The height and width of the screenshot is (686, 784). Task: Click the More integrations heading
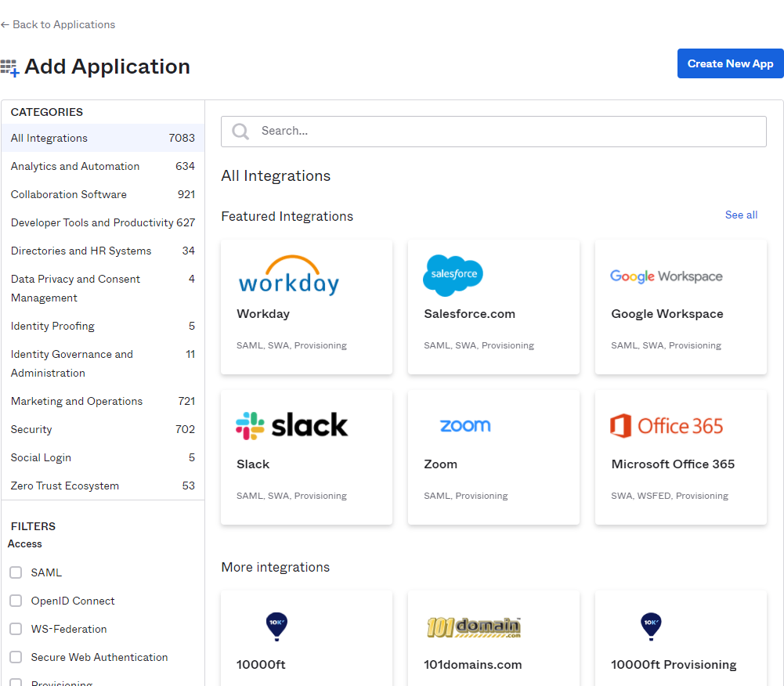pyautogui.click(x=276, y=568)
